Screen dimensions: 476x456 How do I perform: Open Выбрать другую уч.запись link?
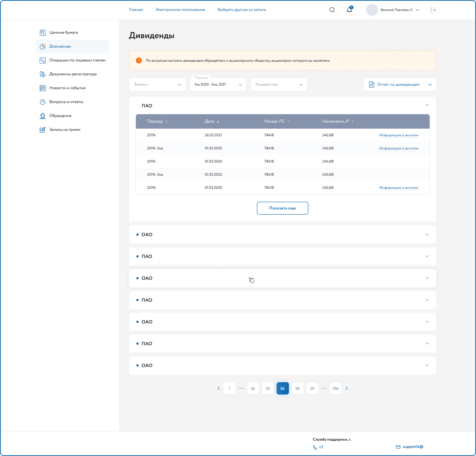[x=242, y=10]
